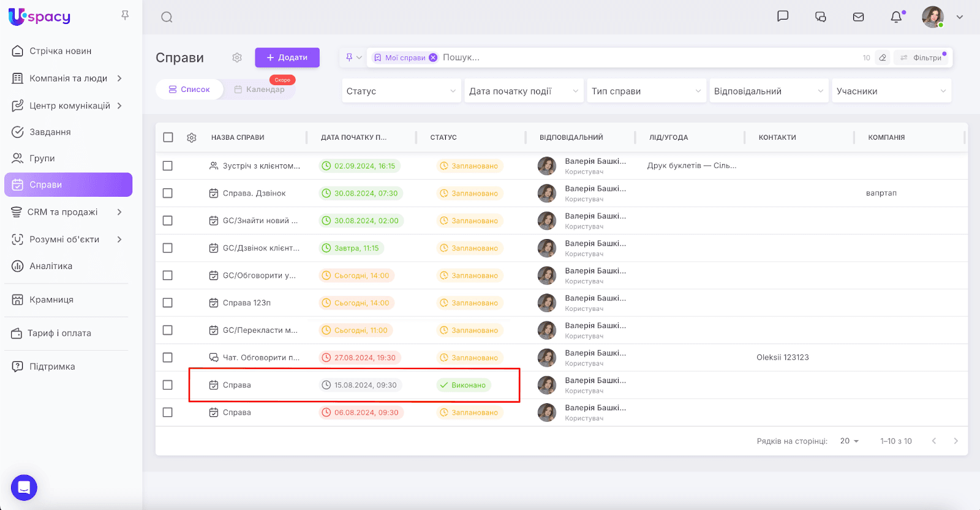Image resolution: width=980 pixels, height=510 pixels.
Task: Clear search with the eraser icon
Action: tap(883, 58)
